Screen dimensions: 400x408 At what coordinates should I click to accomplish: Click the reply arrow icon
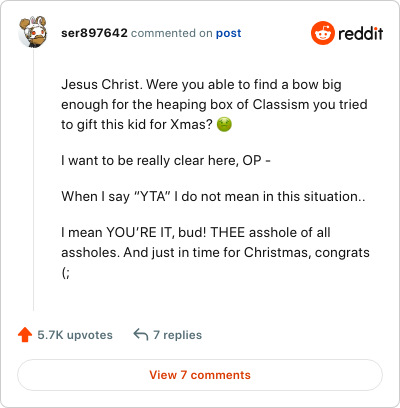(x=141, y=334)
